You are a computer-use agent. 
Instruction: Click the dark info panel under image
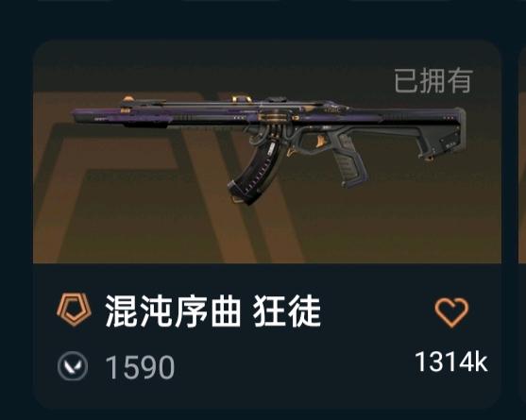tap(267, 337)
